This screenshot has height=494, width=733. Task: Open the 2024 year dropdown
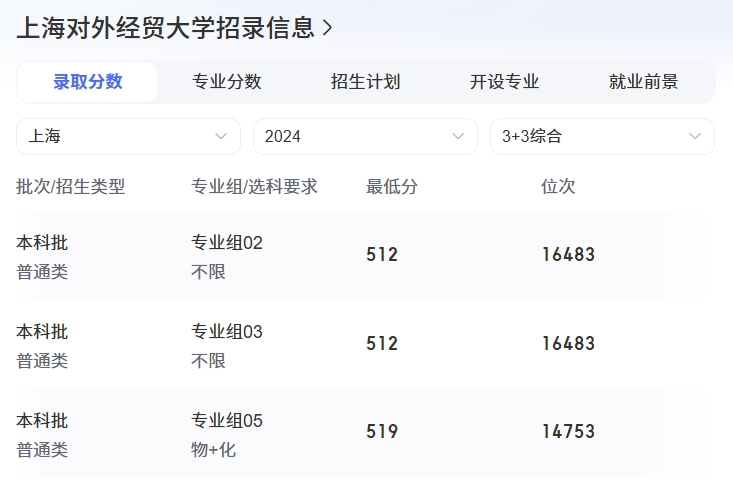(366, 136)
